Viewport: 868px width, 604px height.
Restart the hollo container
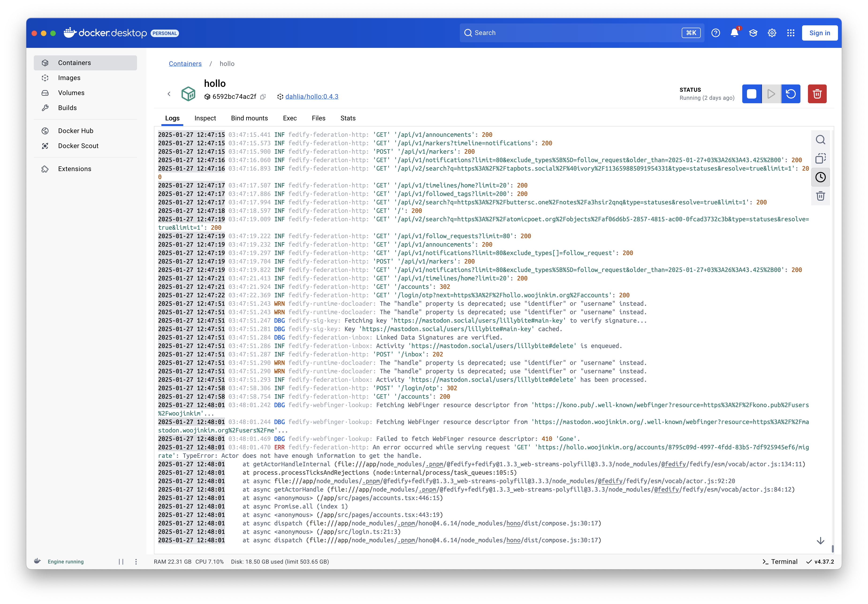(x=791, y=94)
